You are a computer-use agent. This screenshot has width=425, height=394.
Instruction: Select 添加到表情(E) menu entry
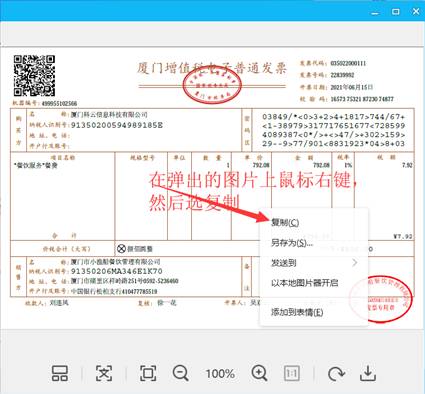pos(314,312)
